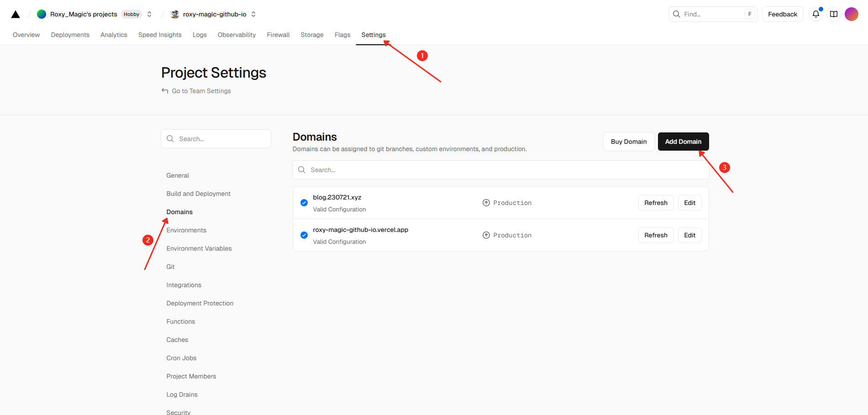The width and height of the screenshot is (868, 415).
Task: Click the Roxy_Magic team avatar circle
Action: 42,14
